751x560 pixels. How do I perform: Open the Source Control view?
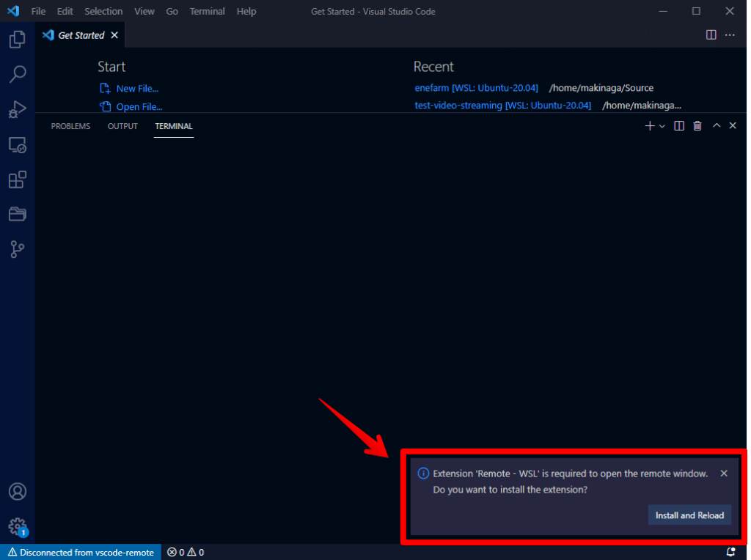point(17,249)
